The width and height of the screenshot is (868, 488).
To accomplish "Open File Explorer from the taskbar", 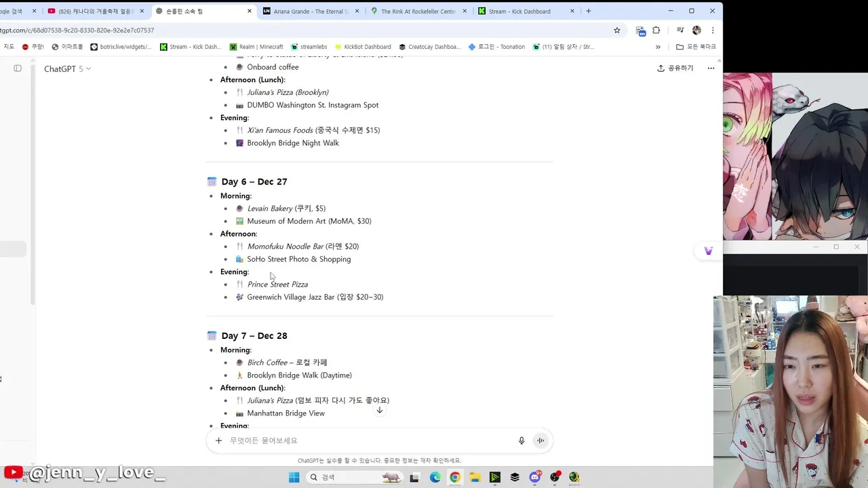I will [x=475, y=477].
